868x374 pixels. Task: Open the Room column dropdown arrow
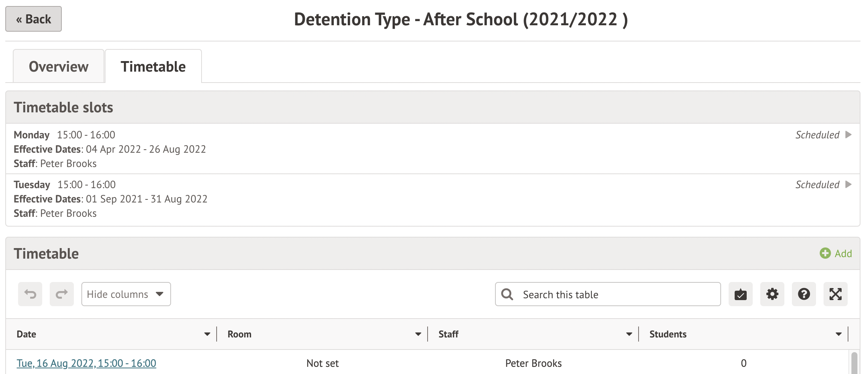418,334
